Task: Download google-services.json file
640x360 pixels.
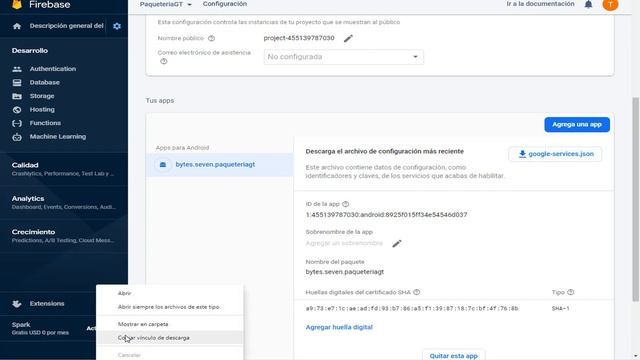Action: (555, 154)
